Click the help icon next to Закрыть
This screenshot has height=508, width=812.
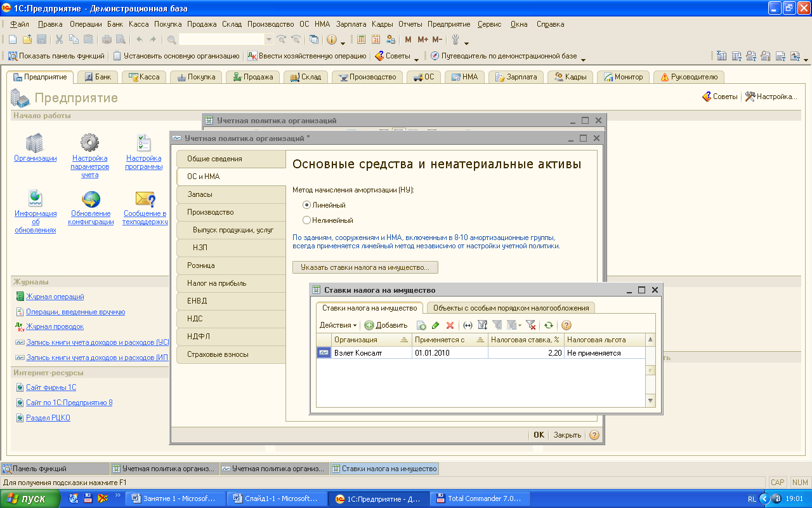594,435
